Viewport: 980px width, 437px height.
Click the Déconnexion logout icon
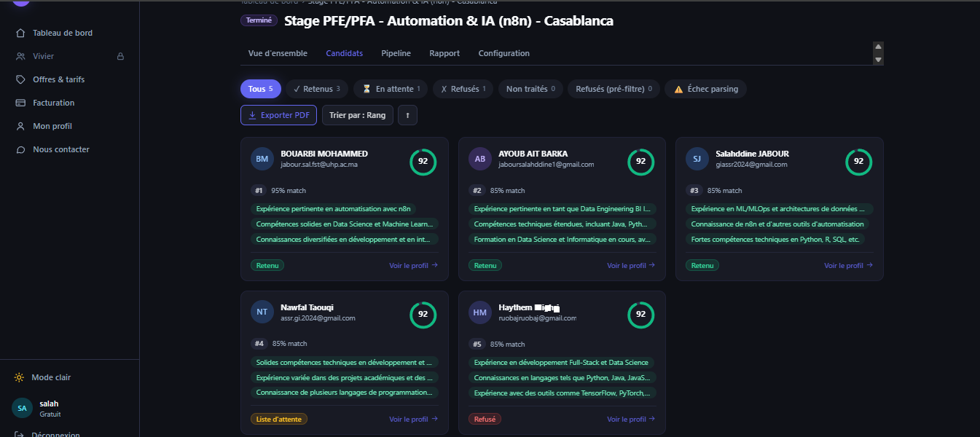(x=19, y=434)
